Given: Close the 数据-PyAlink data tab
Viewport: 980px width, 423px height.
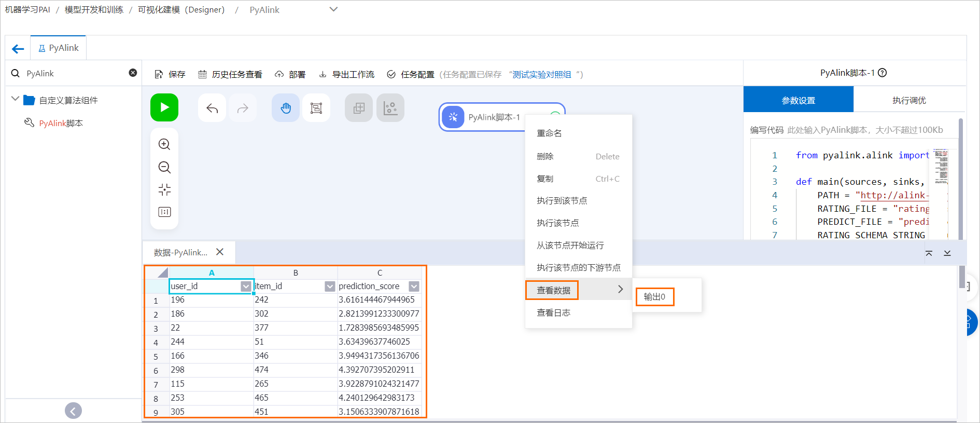Looking at the screenshot, I should pyautogui.click(x=220, y=252).
